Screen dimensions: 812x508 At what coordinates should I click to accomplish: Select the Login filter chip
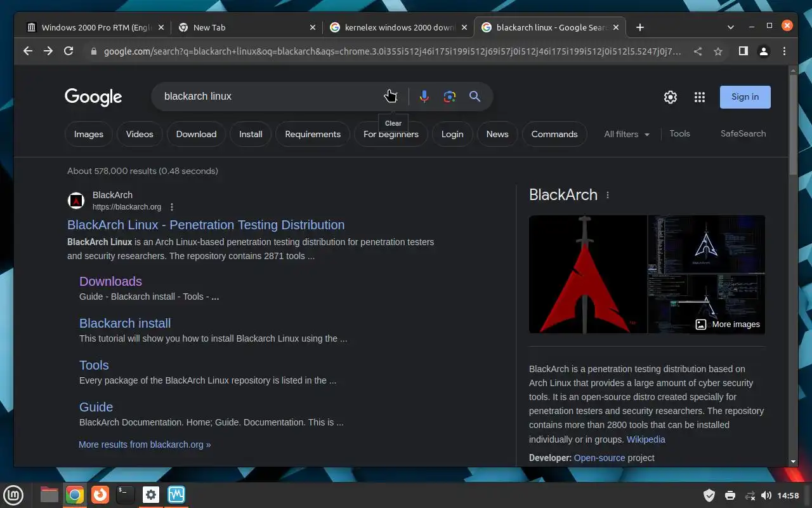pos(452,134)
